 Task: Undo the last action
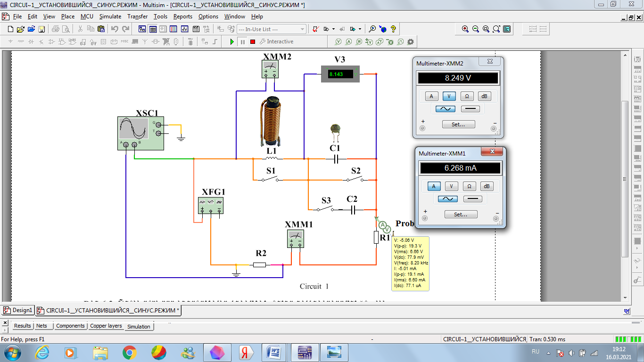[x=115, y=29]
